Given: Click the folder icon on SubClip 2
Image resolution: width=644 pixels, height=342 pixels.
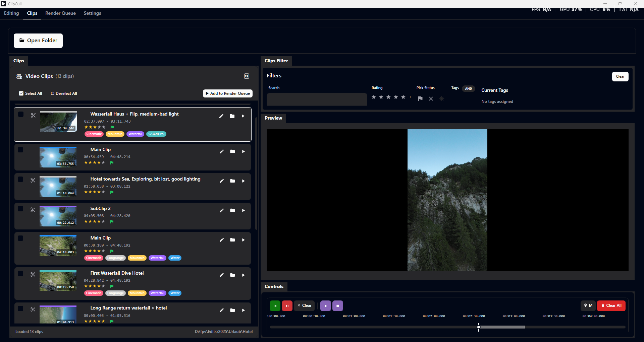Looking at the screenshot, I should point(232,210).
